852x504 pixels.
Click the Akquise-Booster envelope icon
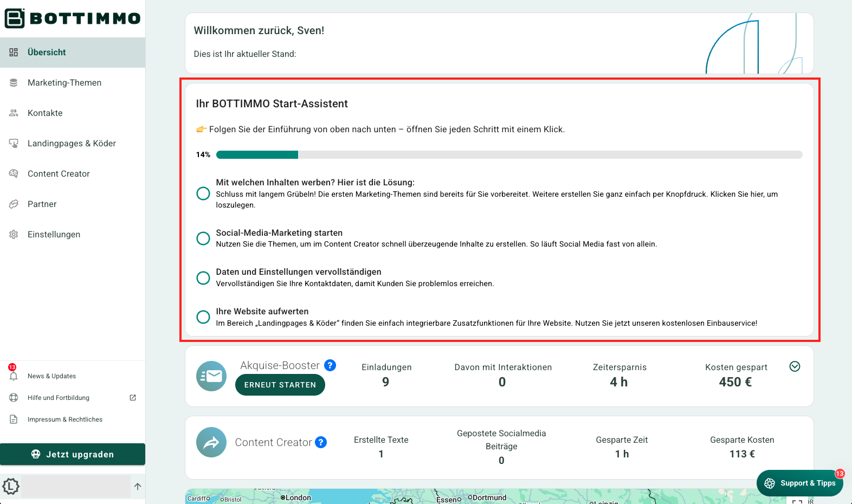coord(211,376)
